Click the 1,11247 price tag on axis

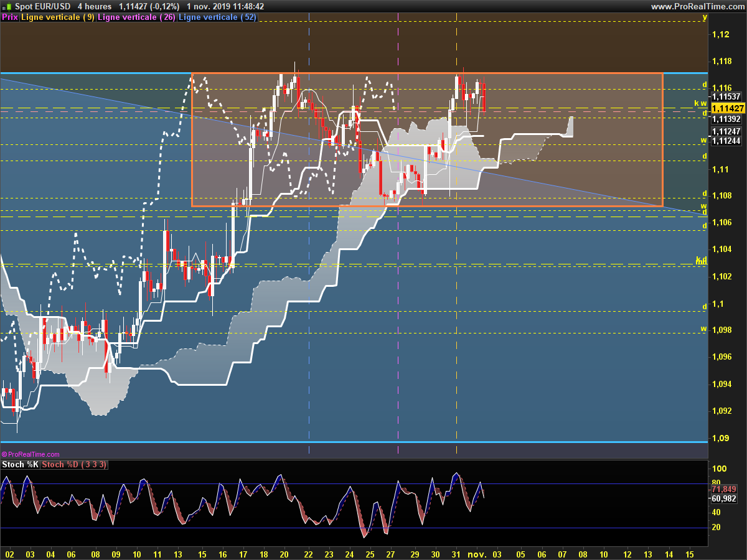coord(726,131)
